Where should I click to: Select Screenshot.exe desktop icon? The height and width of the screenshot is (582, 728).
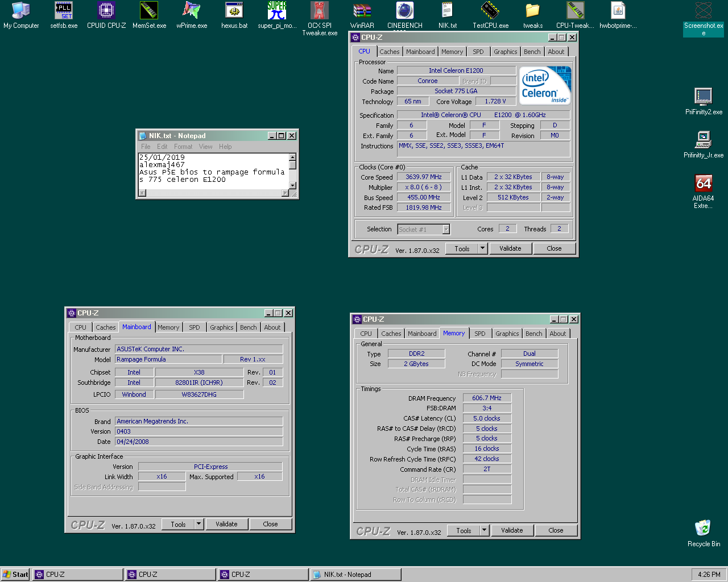click(704, 19)
